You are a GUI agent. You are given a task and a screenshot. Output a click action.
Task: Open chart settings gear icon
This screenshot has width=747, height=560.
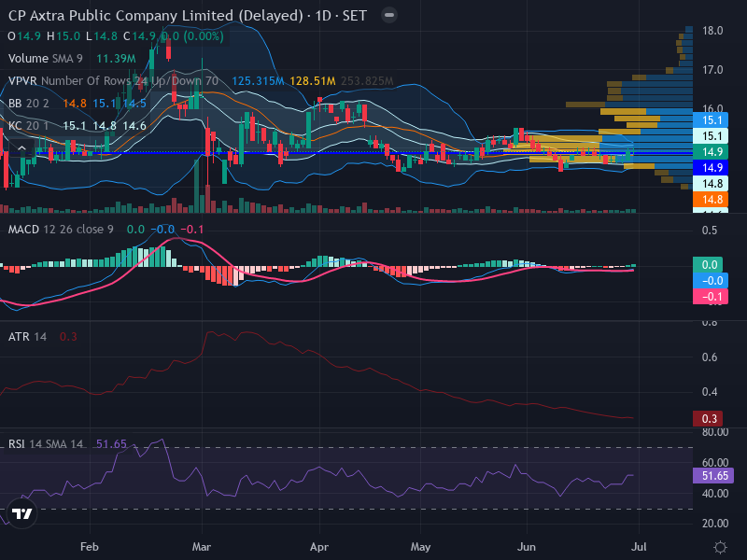(x=720, y=547)
